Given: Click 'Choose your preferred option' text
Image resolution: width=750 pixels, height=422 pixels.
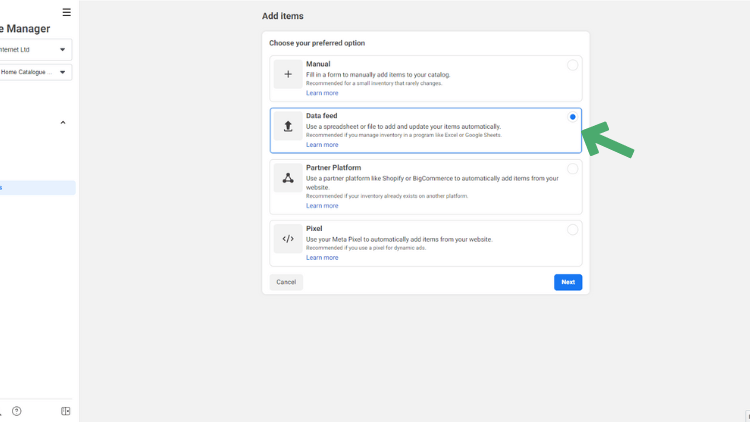Looking at the screenshot, I should (x=317, y=43).
